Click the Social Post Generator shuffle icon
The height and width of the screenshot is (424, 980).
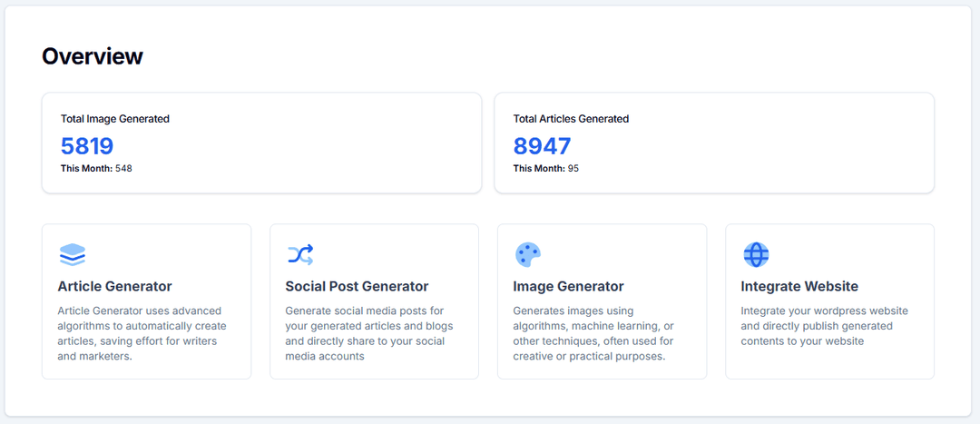pos(300,254)
